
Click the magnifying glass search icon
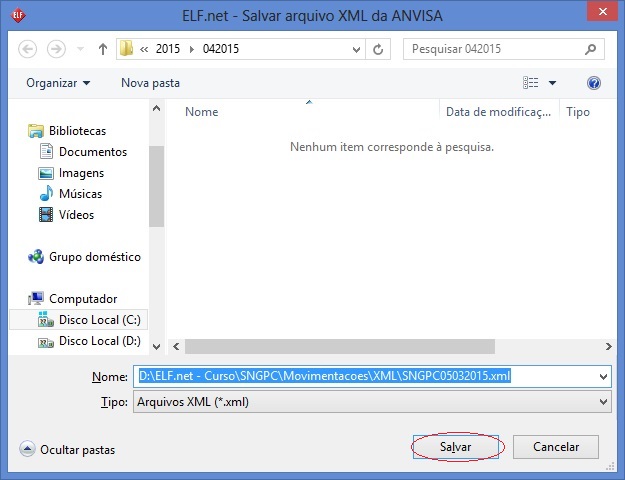(590, 49)
